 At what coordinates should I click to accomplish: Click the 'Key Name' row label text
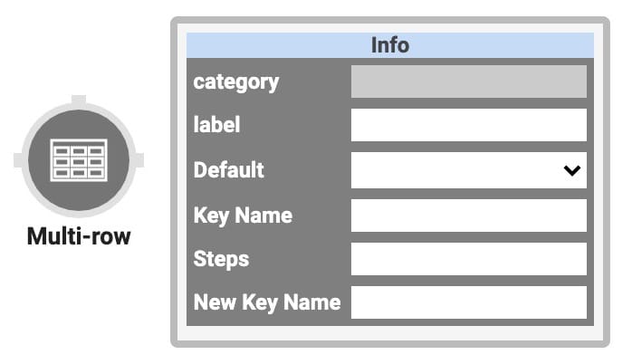point(243,216)
